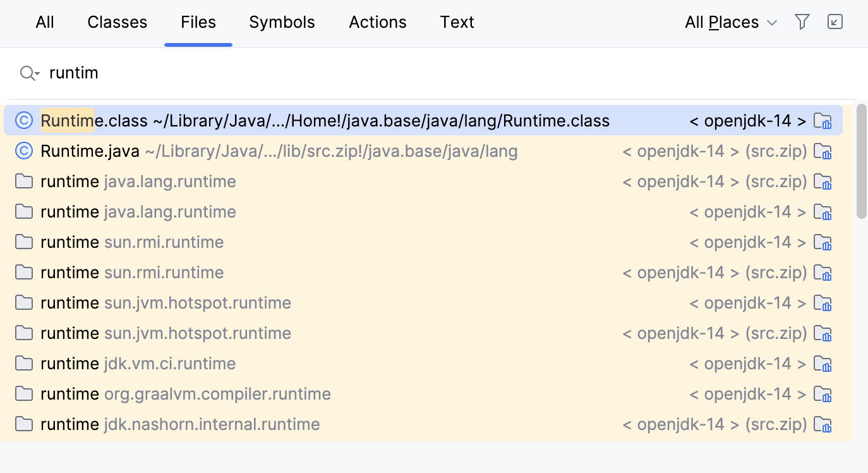
Task: Open results in Find tool window icon
Action: pos(835,22)
